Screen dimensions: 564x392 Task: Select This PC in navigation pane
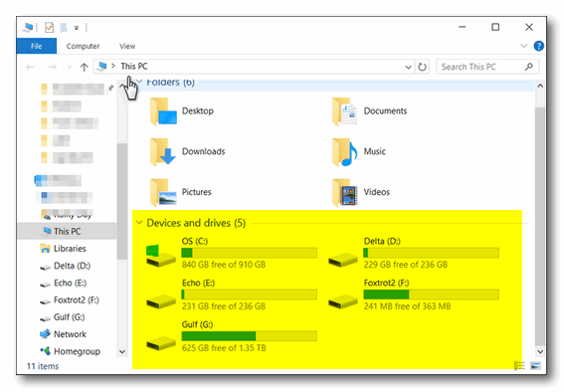[x=67, y=231]
